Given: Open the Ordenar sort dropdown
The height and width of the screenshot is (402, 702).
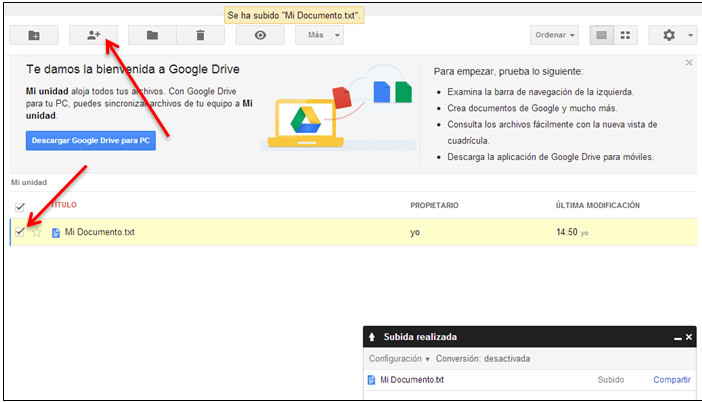Looking at the screenshot, I should tap(554, 35).
